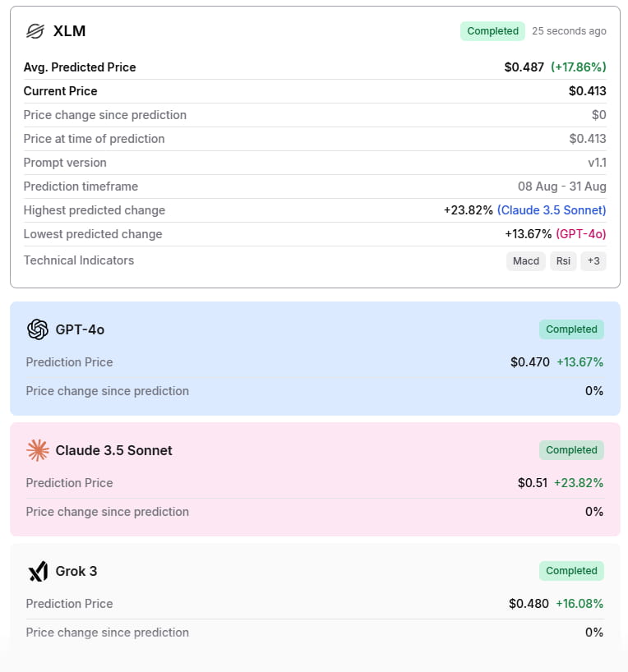
Task: Click the XLM ticker heading
Action: point(69,31)
